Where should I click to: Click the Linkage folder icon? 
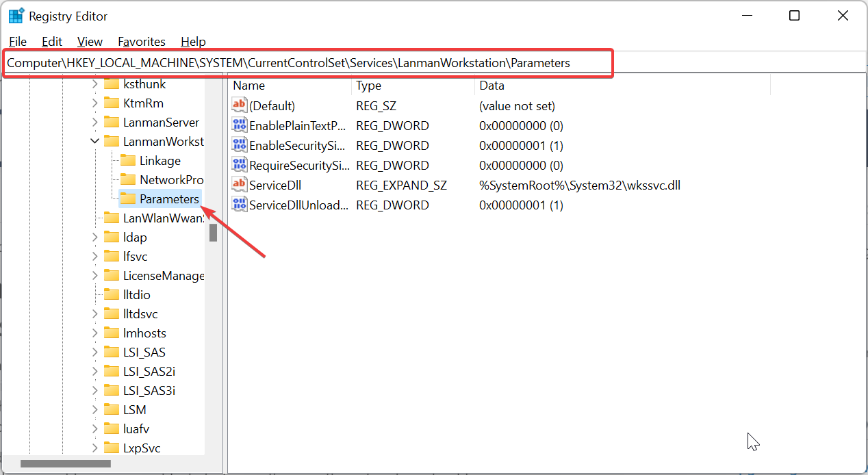click(x=128, y=161)
